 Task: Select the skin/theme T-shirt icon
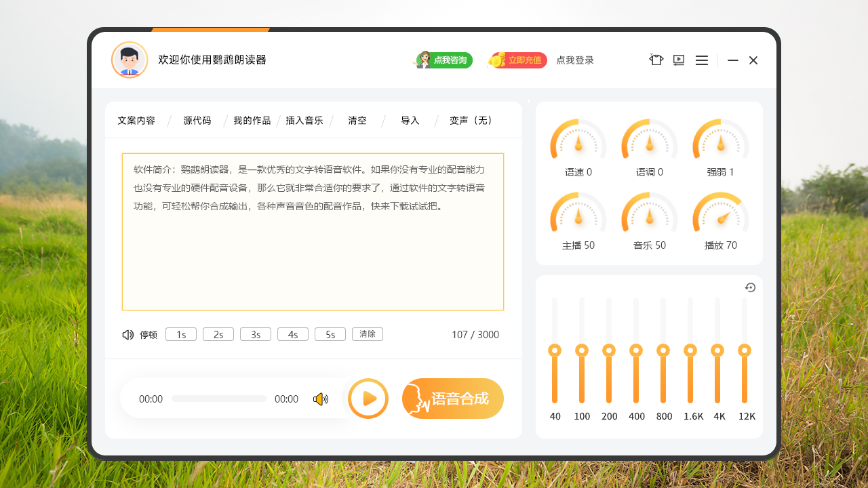pyautogui.click(x=656, y=60)
